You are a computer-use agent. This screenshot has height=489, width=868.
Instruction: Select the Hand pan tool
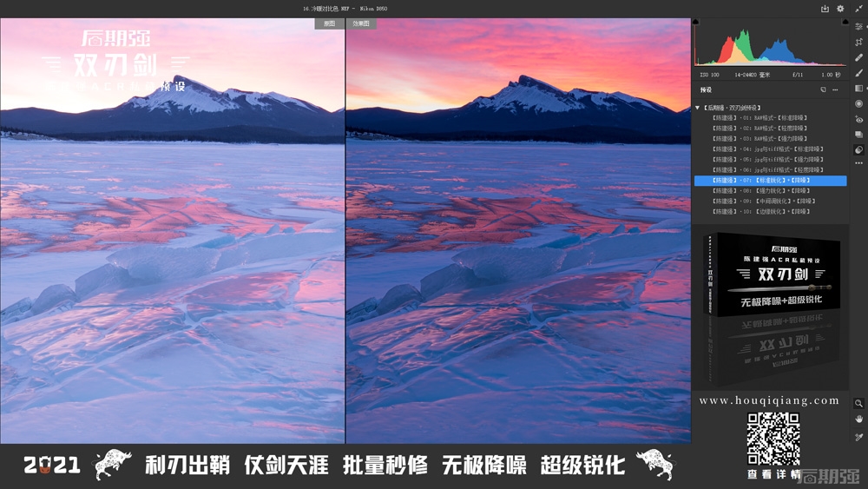(x=858, y=420)
